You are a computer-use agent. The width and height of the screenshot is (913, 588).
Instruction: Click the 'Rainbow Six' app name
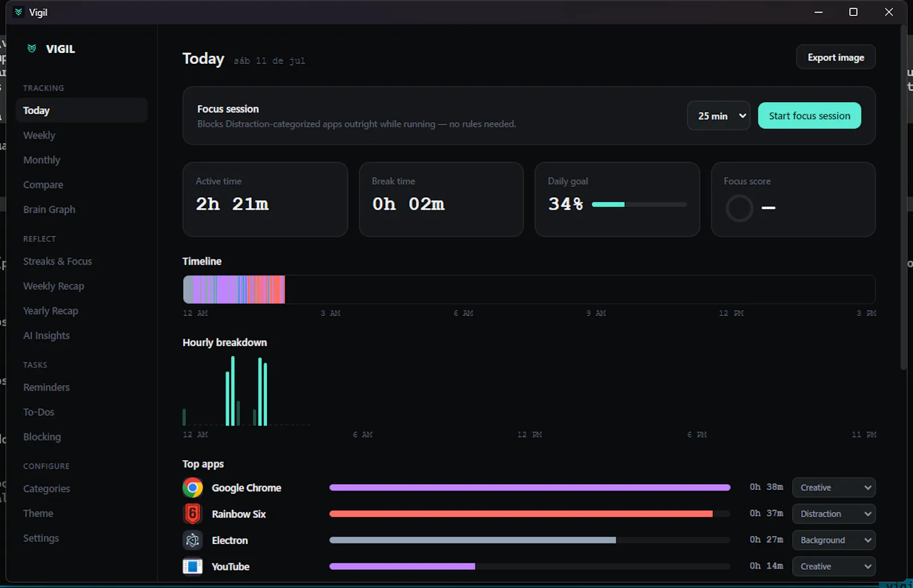pyautogui.click(x=239, y=514)
